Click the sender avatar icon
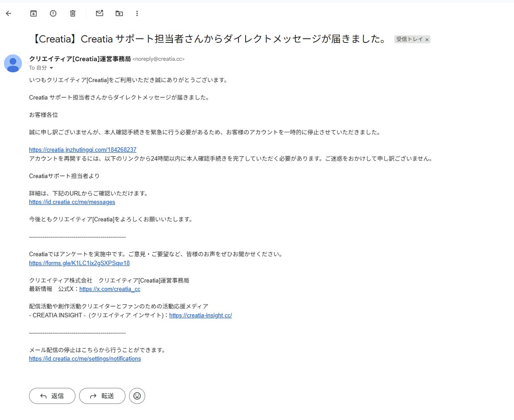The height and width of the screenshot is (420, 514). click(13, 63)
